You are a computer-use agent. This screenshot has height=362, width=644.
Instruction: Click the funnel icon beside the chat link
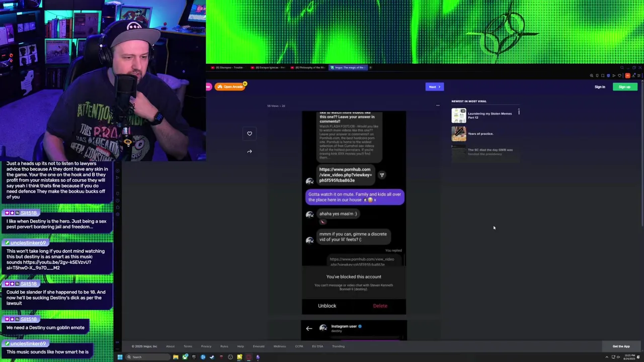click(382, 175)
